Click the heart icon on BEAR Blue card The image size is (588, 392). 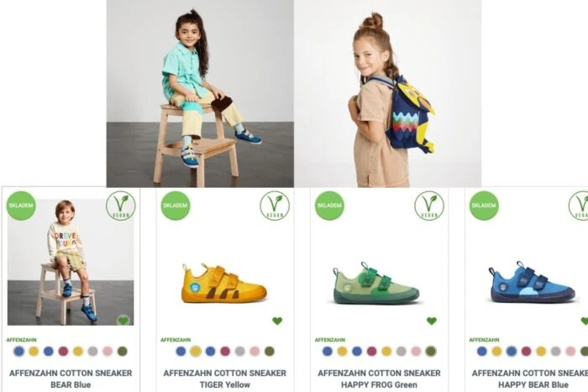123,321
